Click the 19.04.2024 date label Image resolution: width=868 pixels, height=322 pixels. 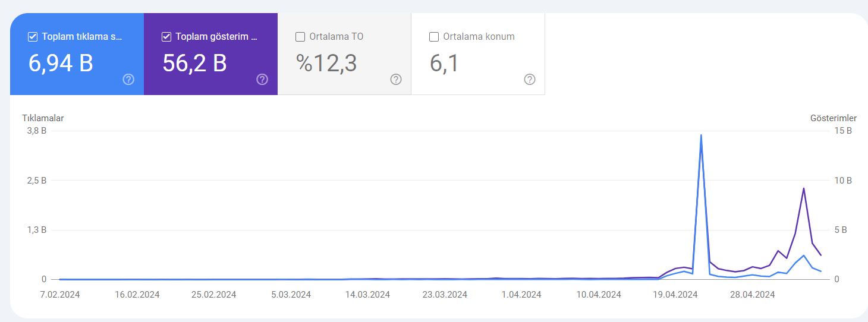click(x=675, y=295)
